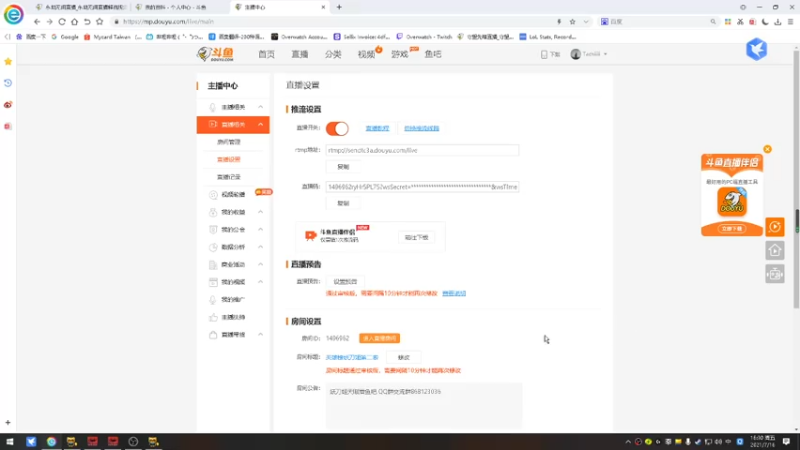Click the star icon in address bar
The width and height of the screenshot is (800, 450).
coord(572,22)
